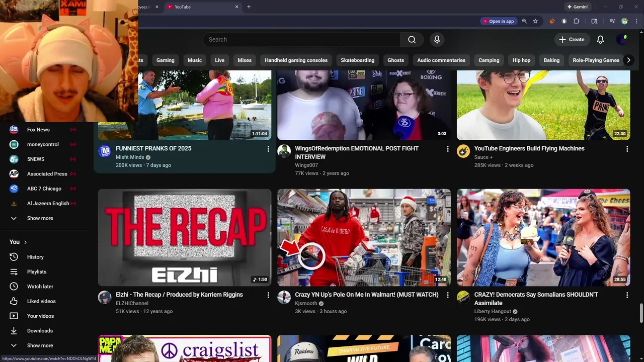Open Liked videos in sidebar

43,301
